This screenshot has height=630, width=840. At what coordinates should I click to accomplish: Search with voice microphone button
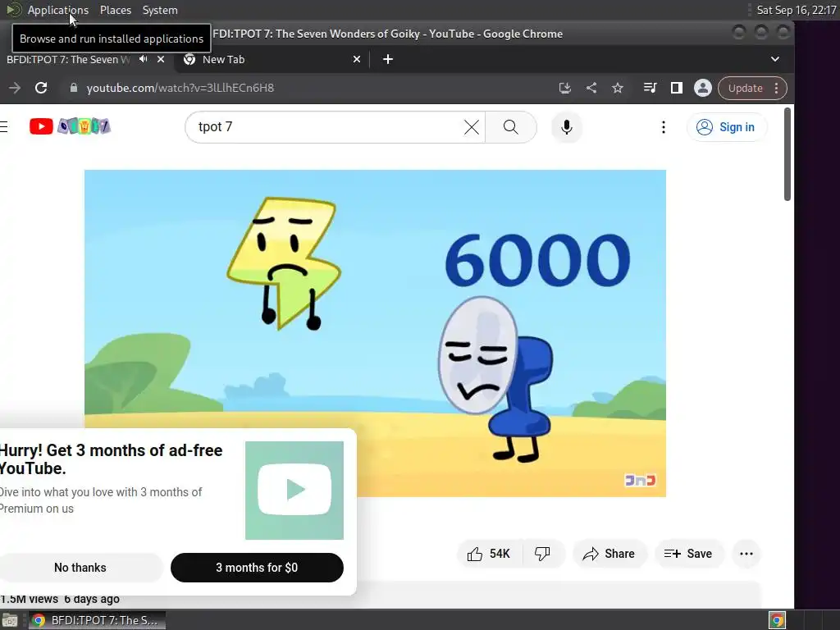(567, 127)
